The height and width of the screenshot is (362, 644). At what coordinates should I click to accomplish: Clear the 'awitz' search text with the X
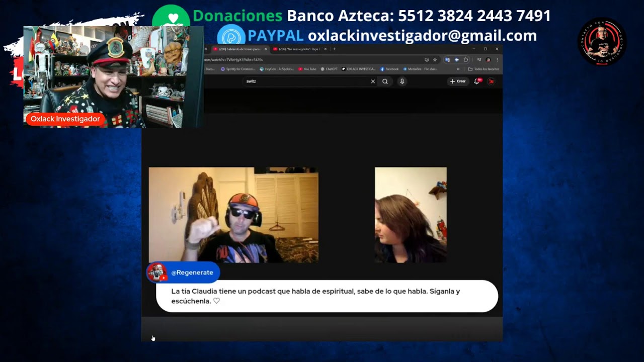tap(373, 81)
